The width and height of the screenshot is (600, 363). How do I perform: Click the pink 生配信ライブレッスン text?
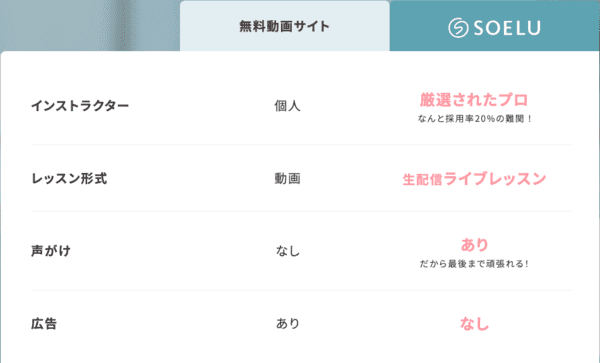coord(474,179)
